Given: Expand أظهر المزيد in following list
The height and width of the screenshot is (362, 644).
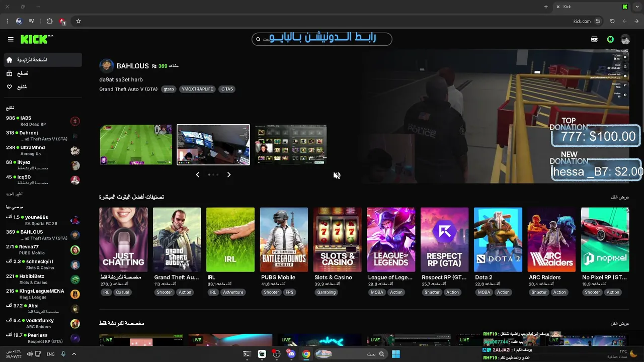Looking at the screenshot, I should 14,194.
